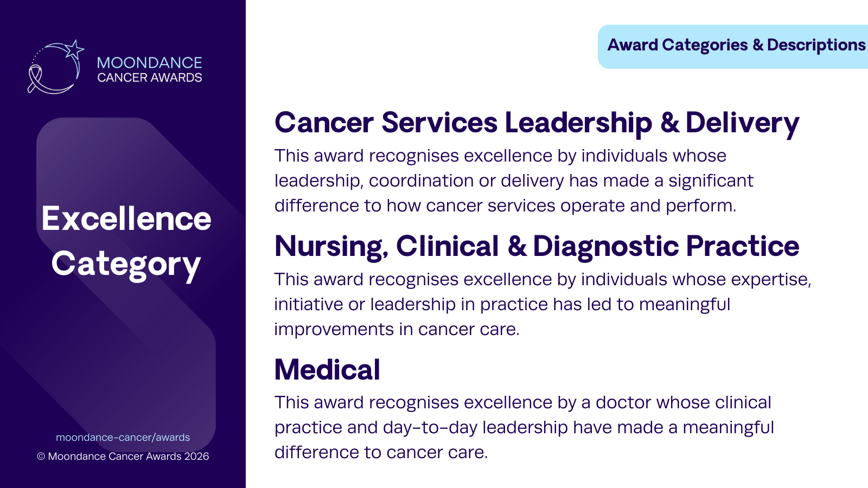
Task: Click the 'MOONDANCE' logo wordmark
Action: pyautogui.click(x=149, y=63)
